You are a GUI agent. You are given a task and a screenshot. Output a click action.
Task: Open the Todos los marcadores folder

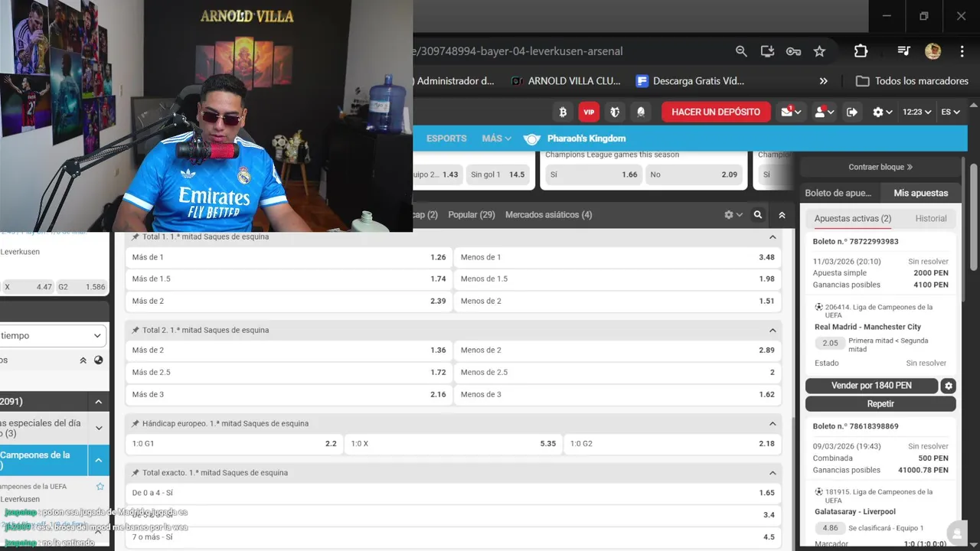912,80
